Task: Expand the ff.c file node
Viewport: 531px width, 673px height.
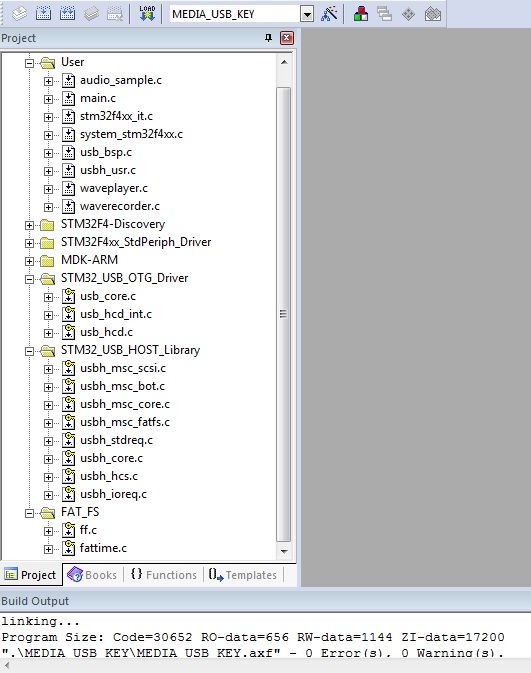Action: [49, 531]
